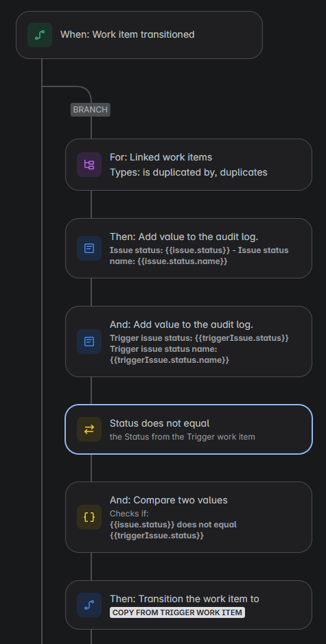The width and height of the screenshot is (326, 644).
Task: Open the And: Compare two values condition
Action: pyautogui.click(x=189, y=517)
